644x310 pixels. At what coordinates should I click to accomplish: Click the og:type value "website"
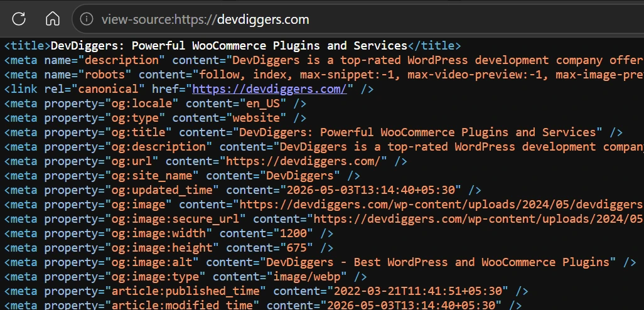[x=256, y=118]
